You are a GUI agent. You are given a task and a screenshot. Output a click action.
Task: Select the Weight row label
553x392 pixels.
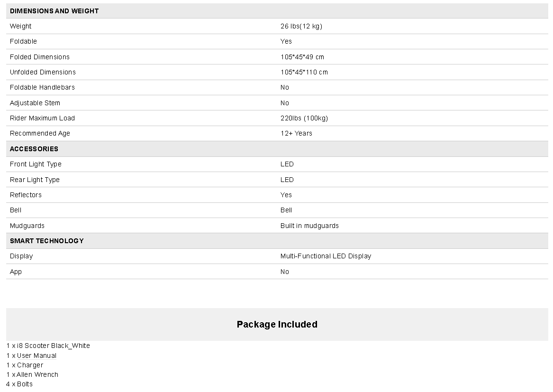[x=20, y=26]
